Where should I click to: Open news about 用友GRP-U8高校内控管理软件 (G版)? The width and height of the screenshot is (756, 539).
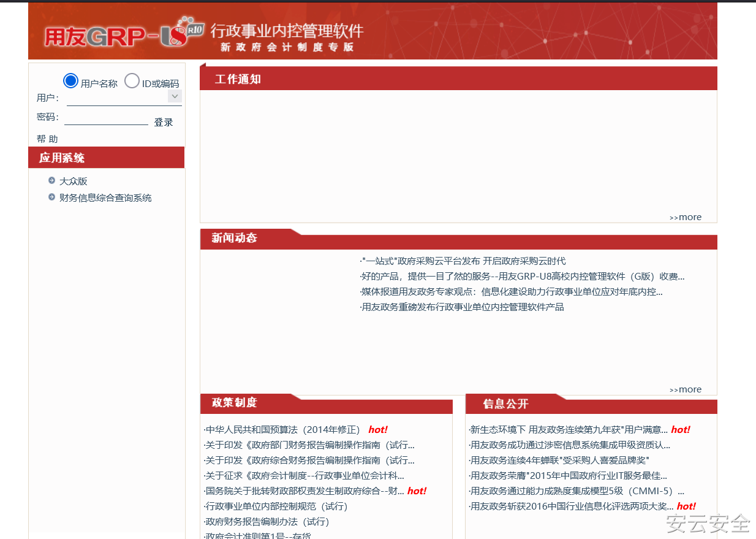click(x=522, y=277)
